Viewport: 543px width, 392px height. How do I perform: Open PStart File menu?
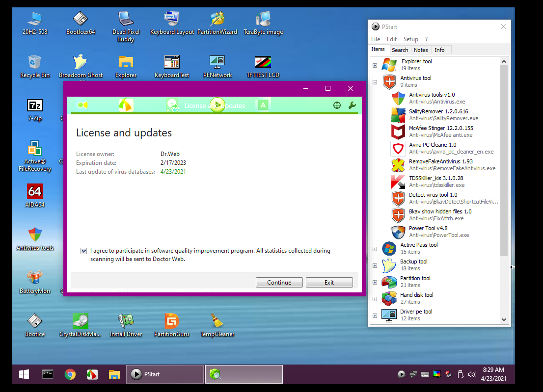click(x=376, y=39)
